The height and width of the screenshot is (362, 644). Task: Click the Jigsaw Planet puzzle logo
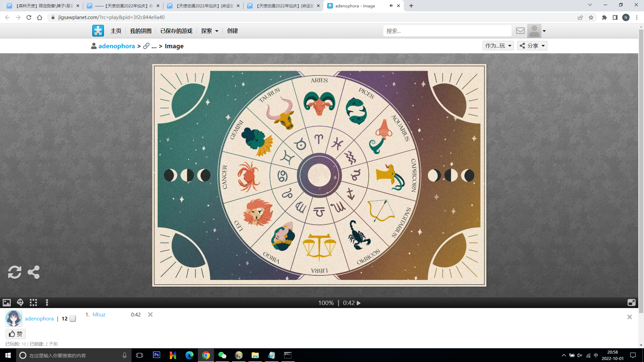[98, 31]
